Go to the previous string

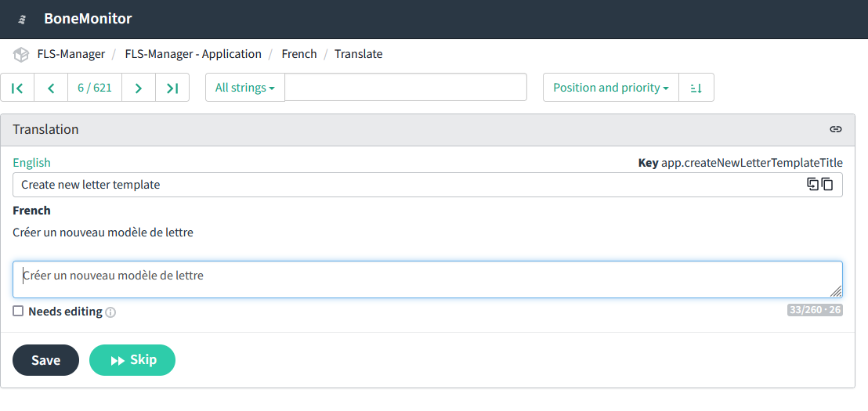(x=51, y=88)
